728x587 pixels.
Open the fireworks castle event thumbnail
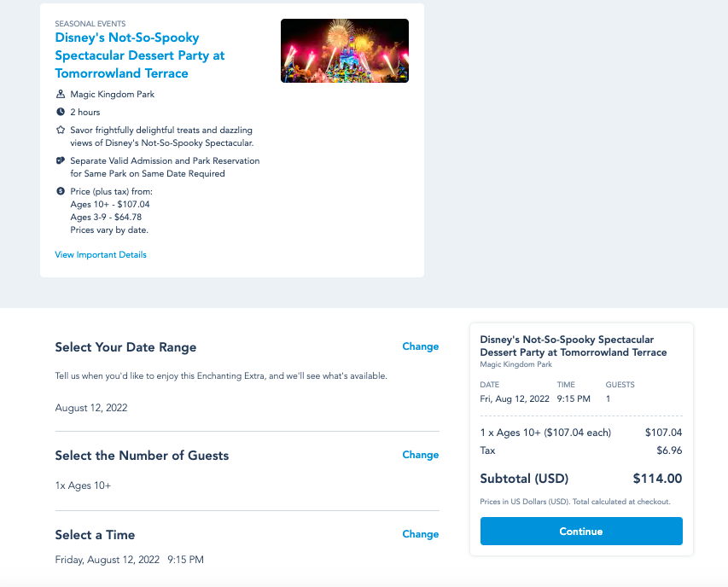click(x=344, y=51)
